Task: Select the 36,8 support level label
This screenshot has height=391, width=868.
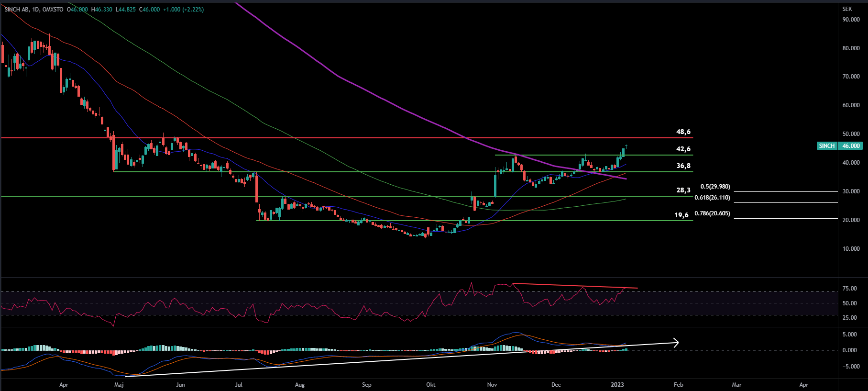Action: (683, 166)
